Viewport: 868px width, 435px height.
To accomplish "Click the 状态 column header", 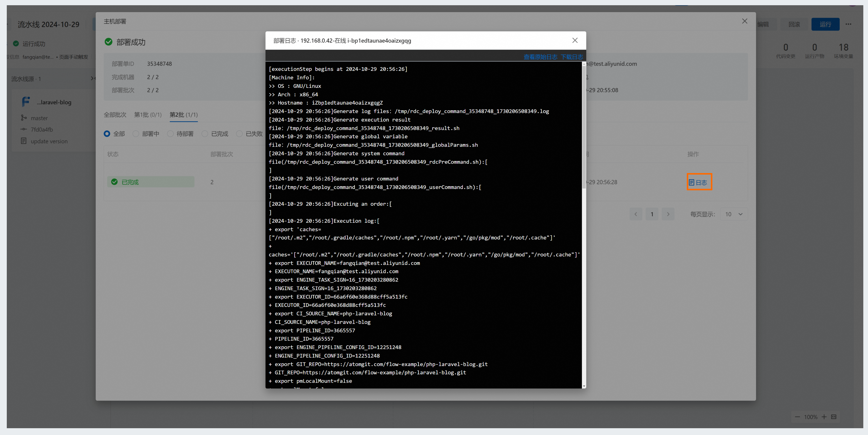I will [x=113, y=154].
